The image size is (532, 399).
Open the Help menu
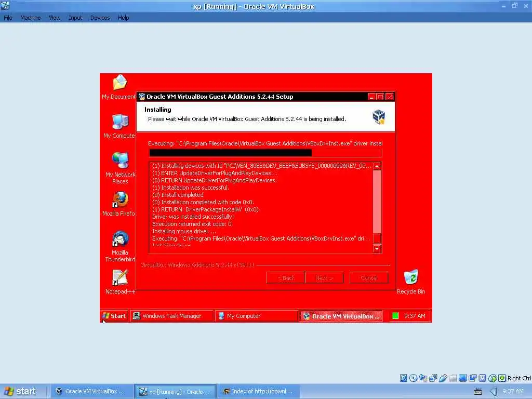123,18
